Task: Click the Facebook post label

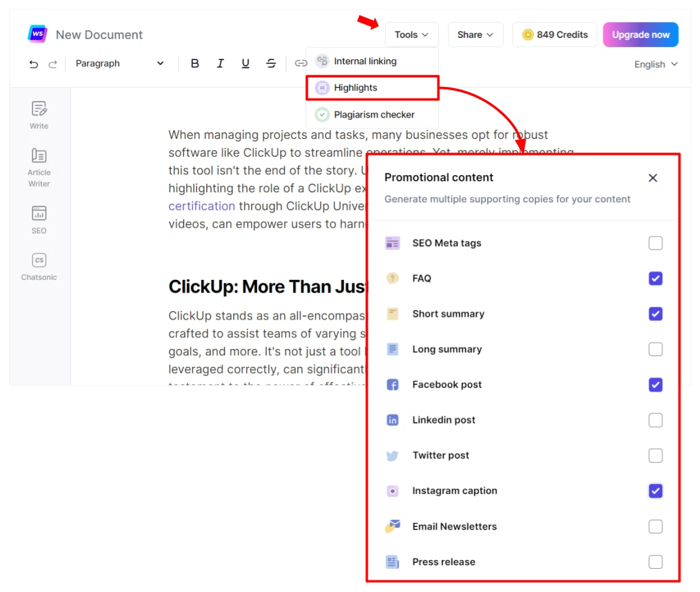Action: click(x=447, y=384)
